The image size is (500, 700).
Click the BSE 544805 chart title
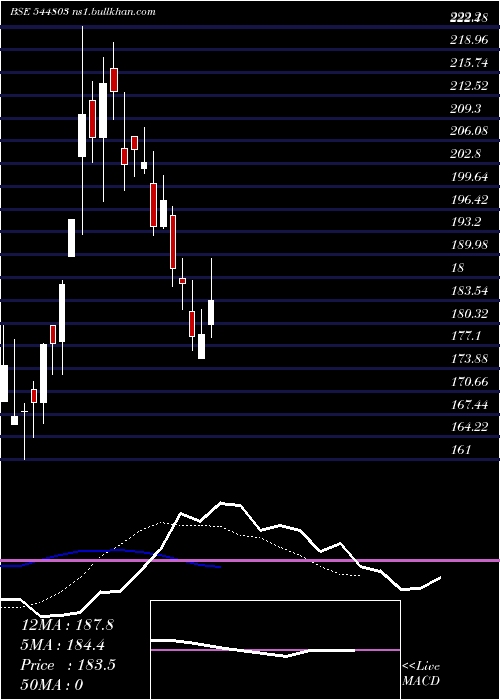(39, 12)
